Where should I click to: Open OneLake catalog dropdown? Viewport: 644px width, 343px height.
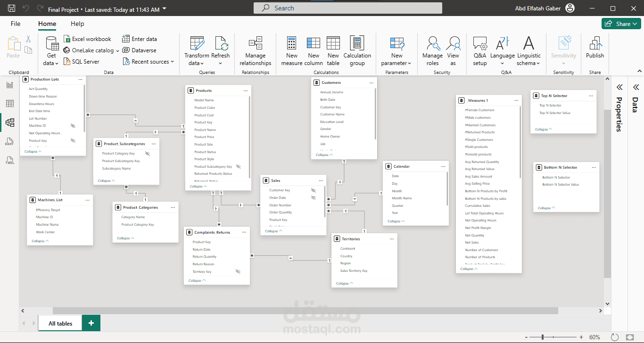tap(117, 50)
